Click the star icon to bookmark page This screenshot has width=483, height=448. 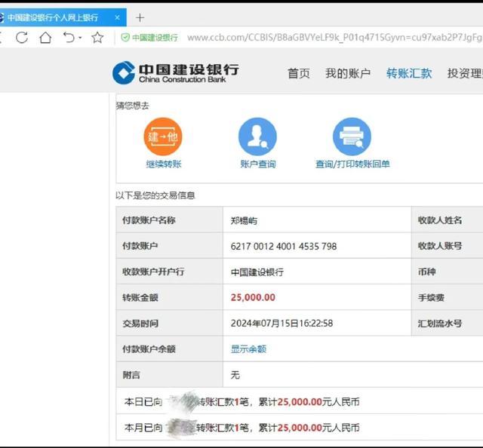coord(97,37)
